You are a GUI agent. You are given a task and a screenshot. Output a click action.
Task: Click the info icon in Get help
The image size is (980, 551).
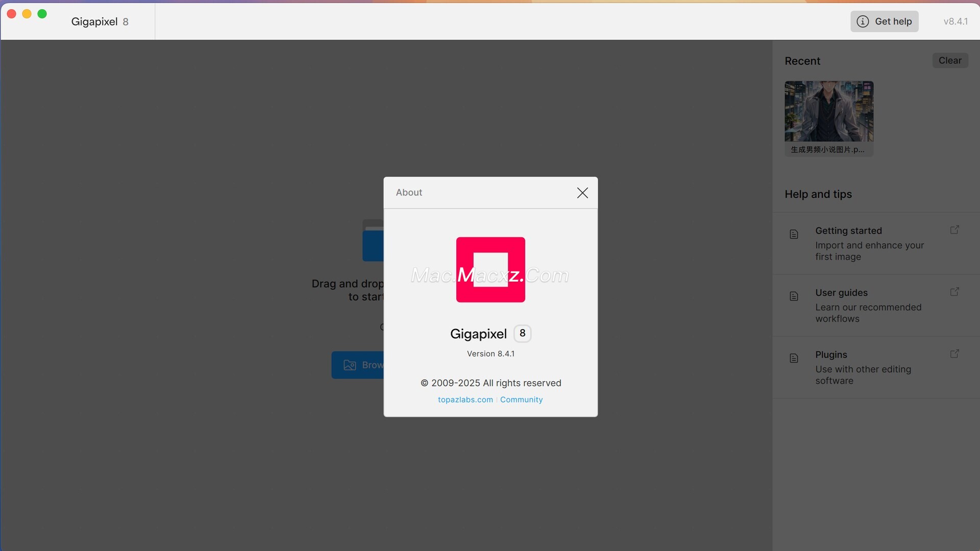click(862, 21)
